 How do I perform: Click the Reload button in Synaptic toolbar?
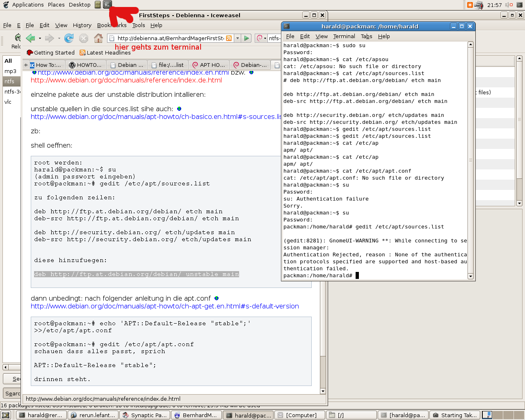pos(17,41)
